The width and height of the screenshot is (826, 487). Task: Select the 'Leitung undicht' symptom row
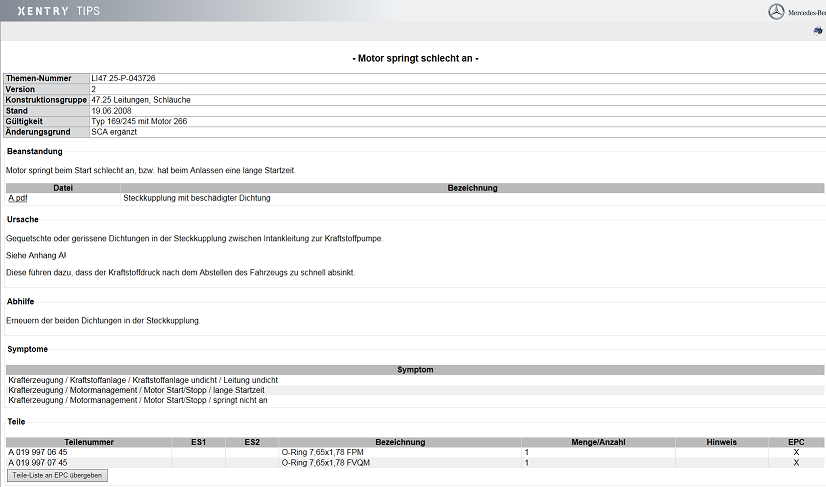(143, 380)
